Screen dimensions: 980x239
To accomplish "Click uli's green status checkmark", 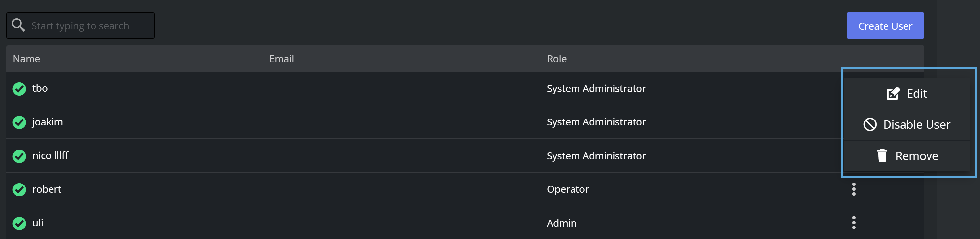I will (19, 223).
